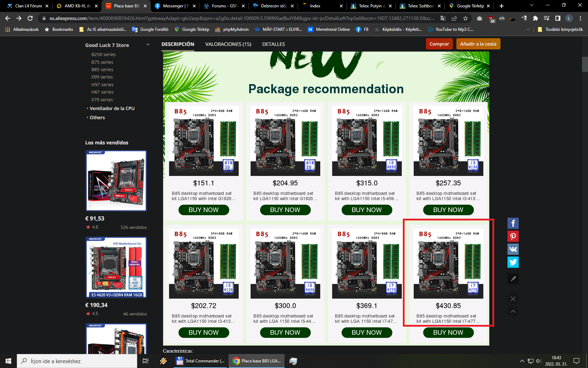Open phpMyAdmin bookmark

point(232,29)
